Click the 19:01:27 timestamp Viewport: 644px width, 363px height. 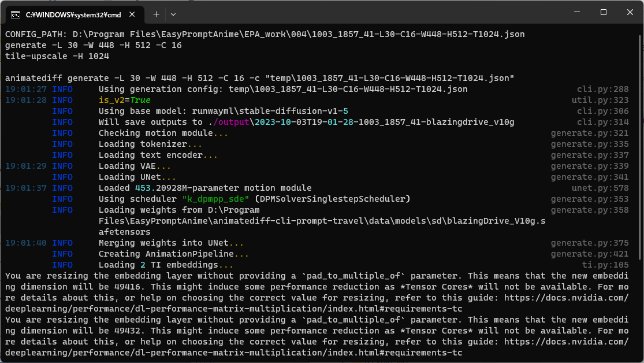tap(26, 89)
